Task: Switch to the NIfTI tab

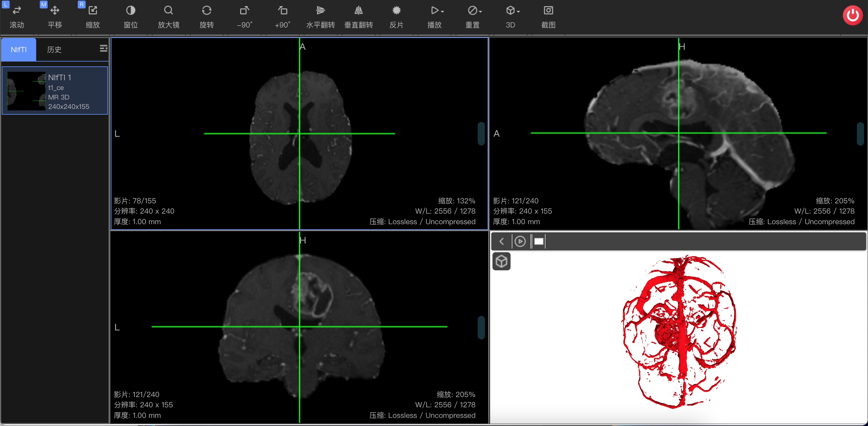Action: click(x=18, y=49)
